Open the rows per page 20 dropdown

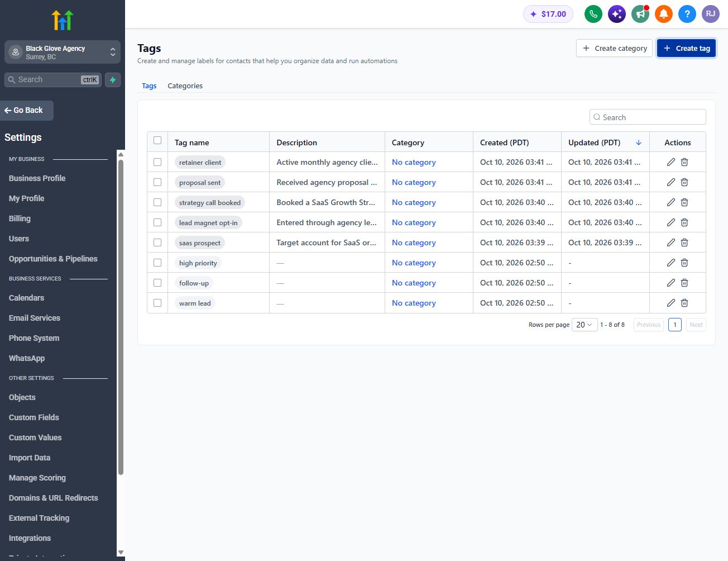coord(585,325)
